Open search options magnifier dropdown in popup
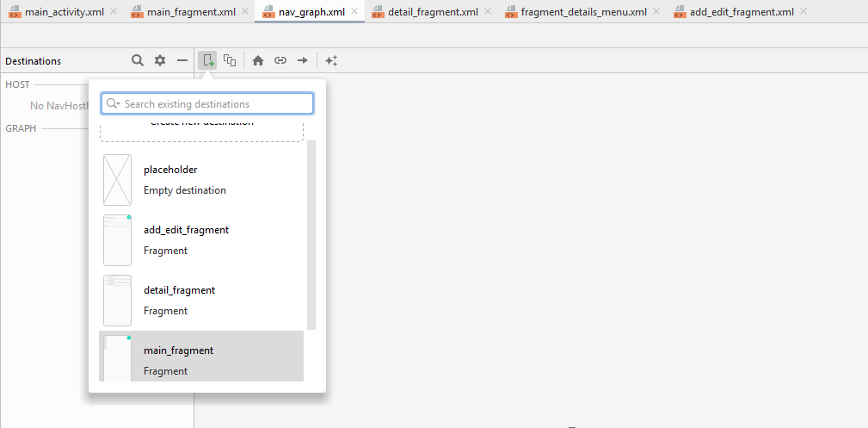Image resolution: width=868 pixels, height=428 pixels. click(x=113, y=104)
